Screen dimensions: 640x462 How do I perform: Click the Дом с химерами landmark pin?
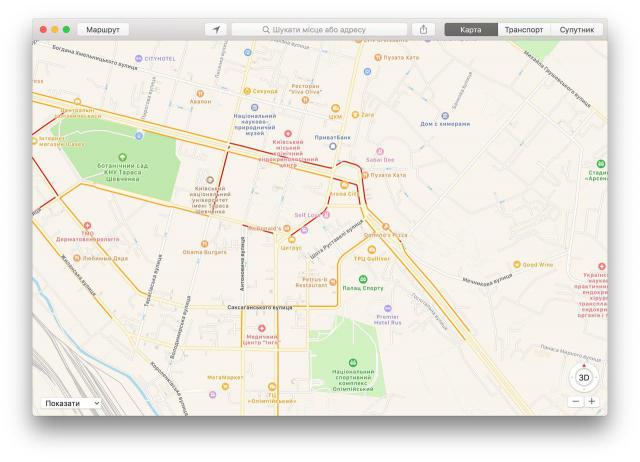tap(445, 114)
